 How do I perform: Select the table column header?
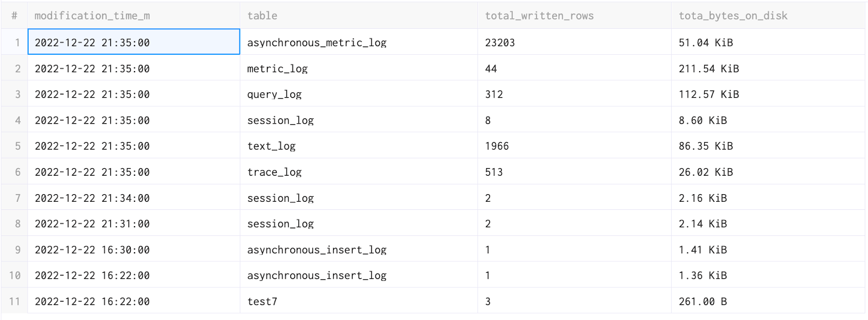click(x=263, y=16)
